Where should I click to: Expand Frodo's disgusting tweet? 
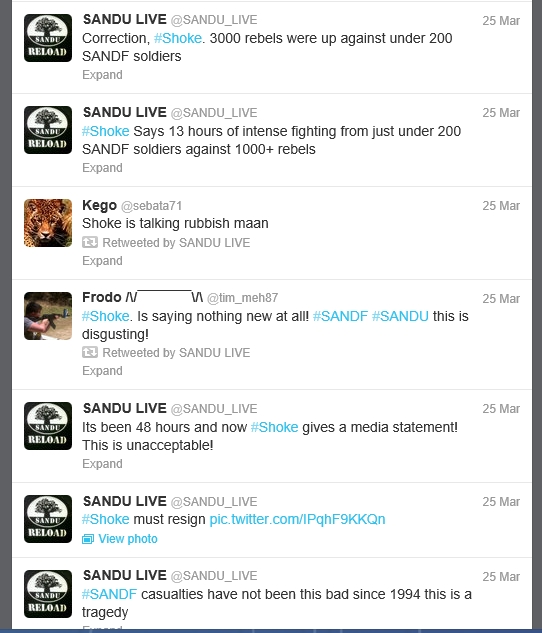(x=102, y=371)
